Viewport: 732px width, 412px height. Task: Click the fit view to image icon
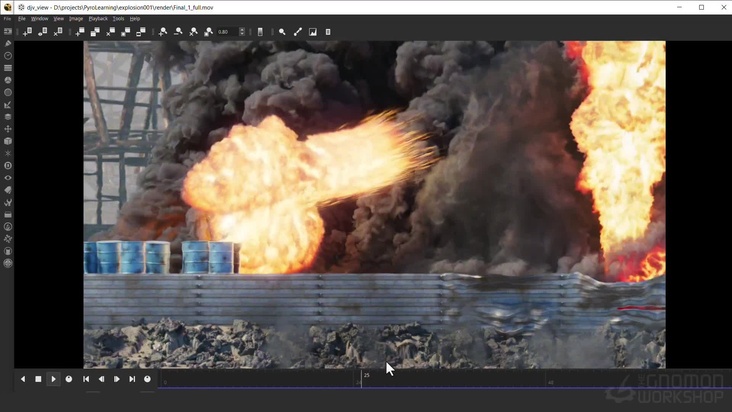(x=126, y=32)
